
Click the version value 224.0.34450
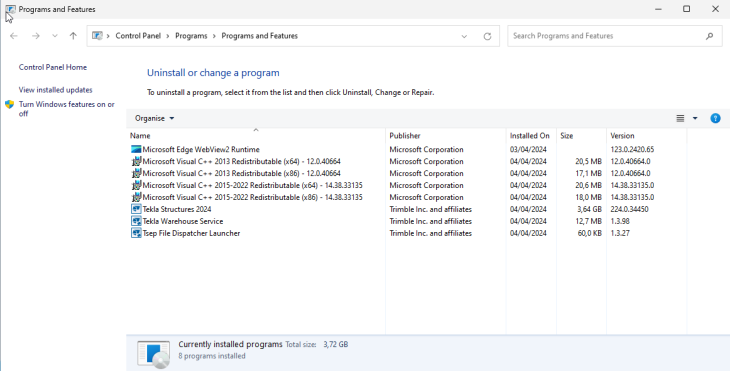coord(629,209)
